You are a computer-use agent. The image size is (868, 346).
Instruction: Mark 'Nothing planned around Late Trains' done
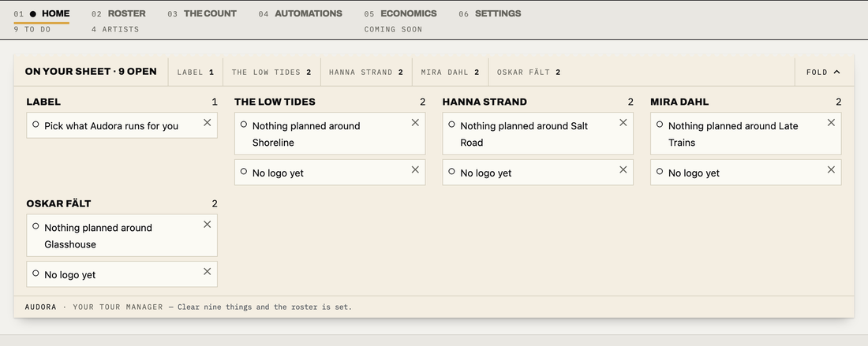click(660, 125)
